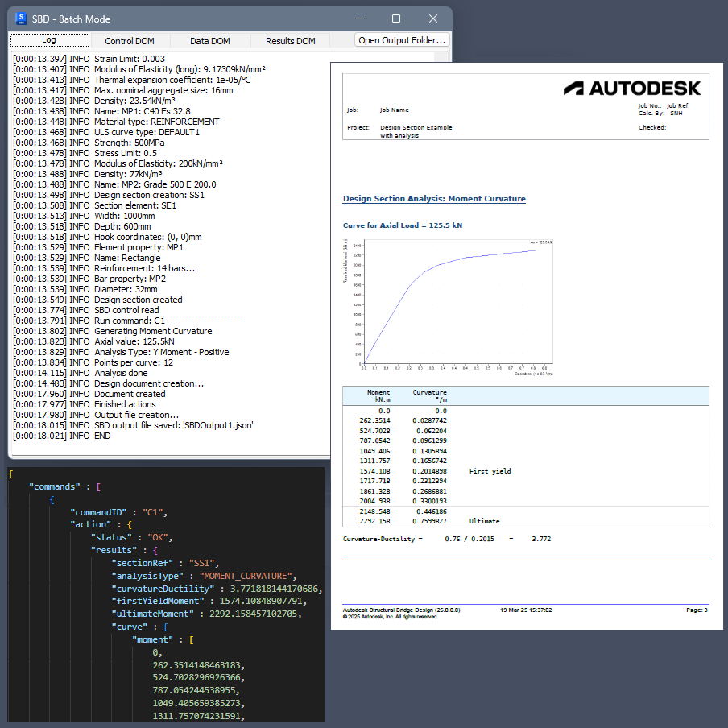Click log line 'Document created'

89,394
